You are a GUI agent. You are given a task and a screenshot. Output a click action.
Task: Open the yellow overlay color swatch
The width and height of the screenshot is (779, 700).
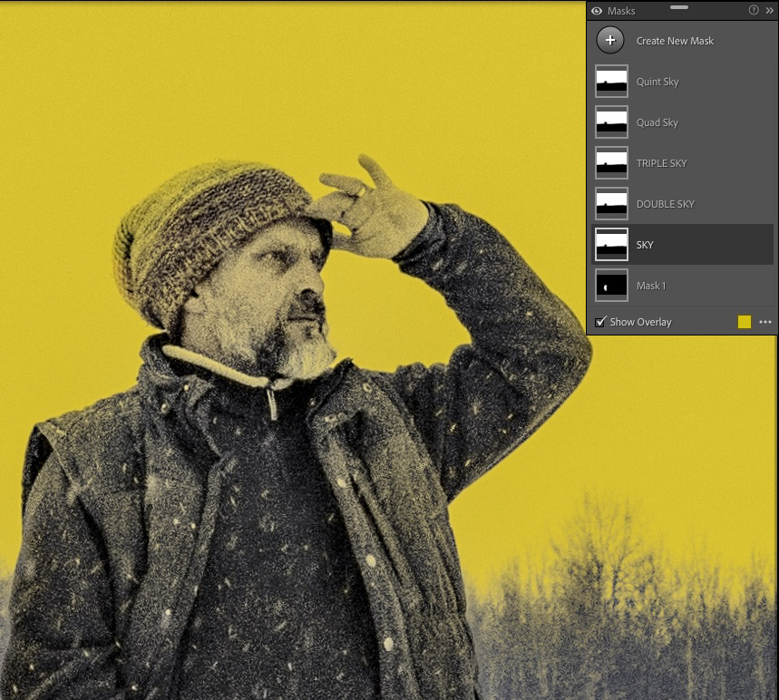point(745,322)
